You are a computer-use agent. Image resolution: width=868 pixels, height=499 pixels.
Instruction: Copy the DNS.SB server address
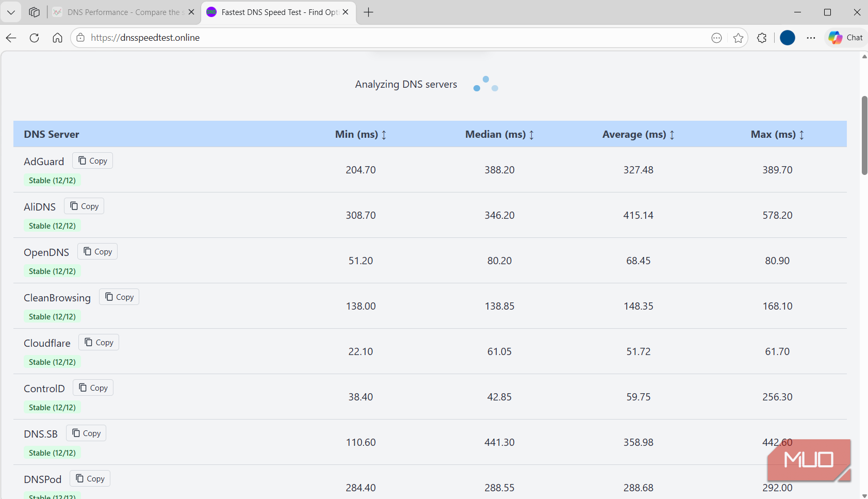click(x=86, y=433)
